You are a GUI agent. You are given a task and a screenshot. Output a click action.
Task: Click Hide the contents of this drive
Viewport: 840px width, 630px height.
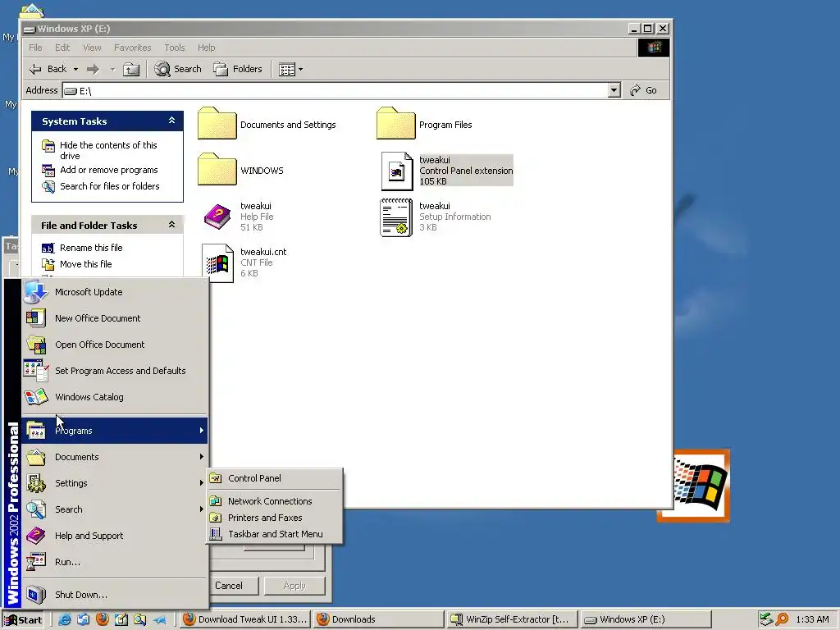tap(108, 151)
